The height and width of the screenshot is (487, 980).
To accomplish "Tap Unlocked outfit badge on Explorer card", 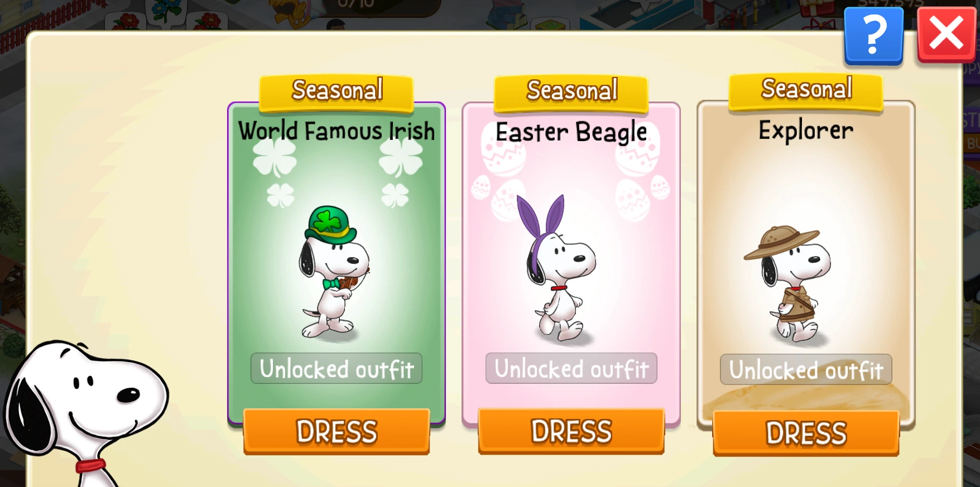I will [x=806, y=370].
